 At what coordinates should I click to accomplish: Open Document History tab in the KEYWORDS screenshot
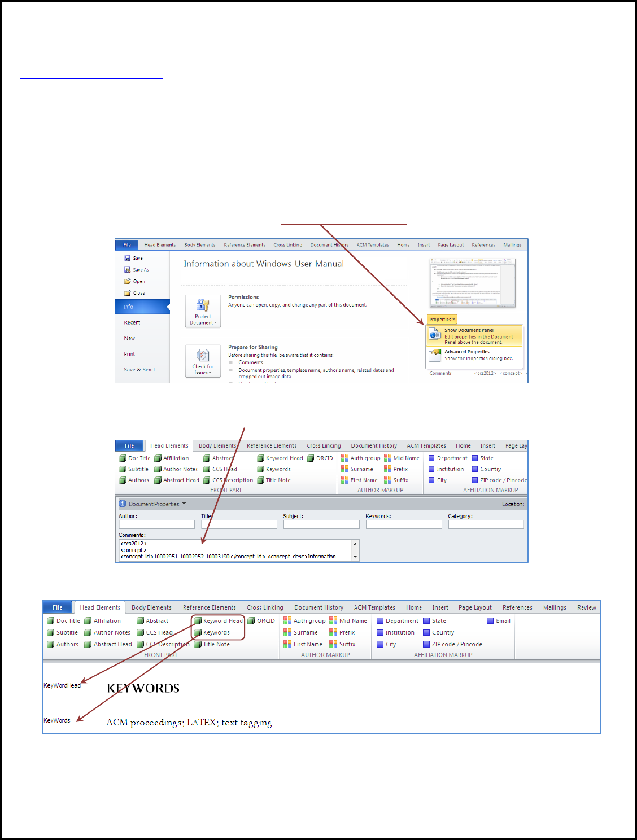(318, 607)
